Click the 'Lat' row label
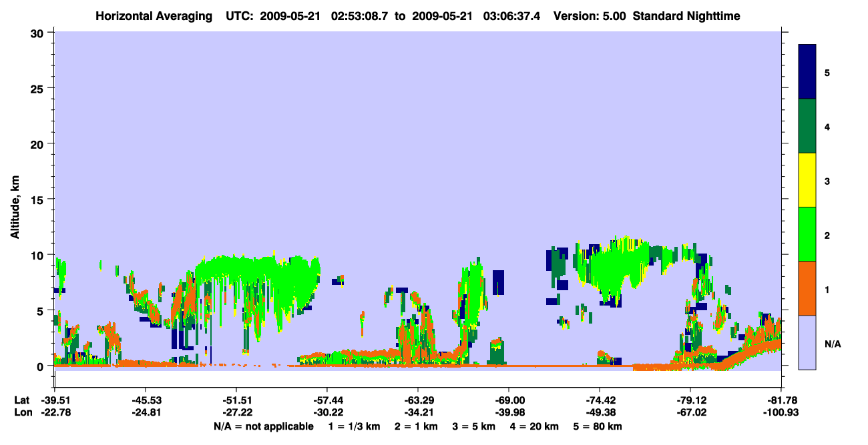 coord(21,400)
